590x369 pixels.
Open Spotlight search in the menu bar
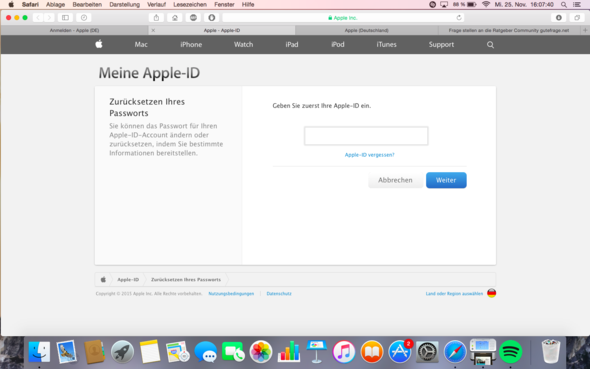tap(564, 5)
